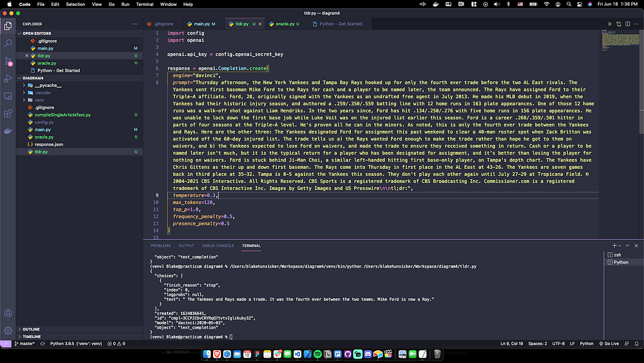Click the editor minimap preview
The image size is (644, 363).
tap(620, 41)
